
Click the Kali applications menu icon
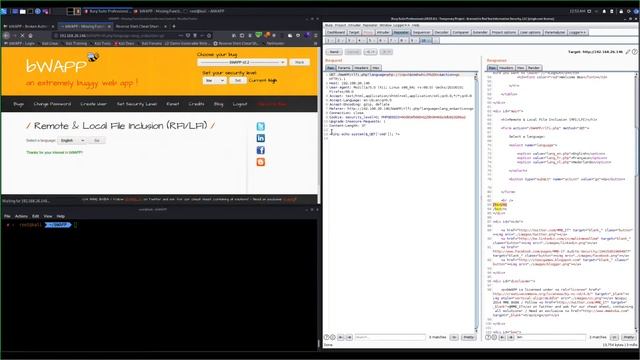click(4, 11)
